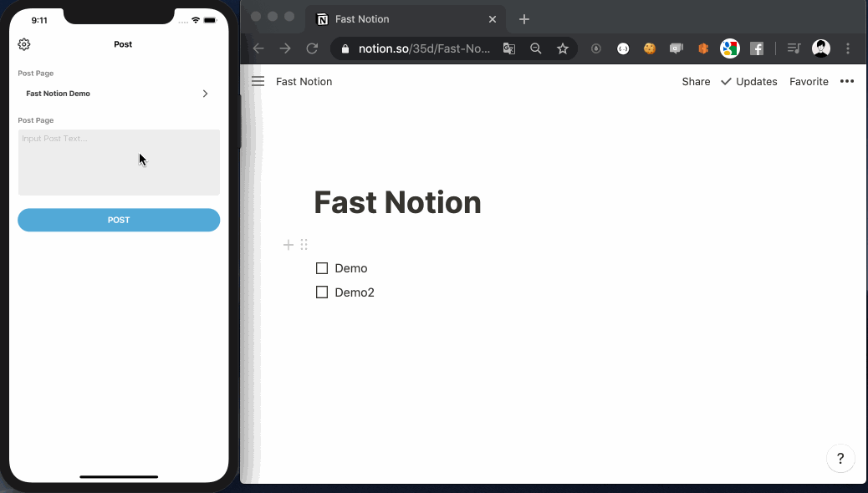Bookmark this page with the star icon

click(x=563, y=48)
